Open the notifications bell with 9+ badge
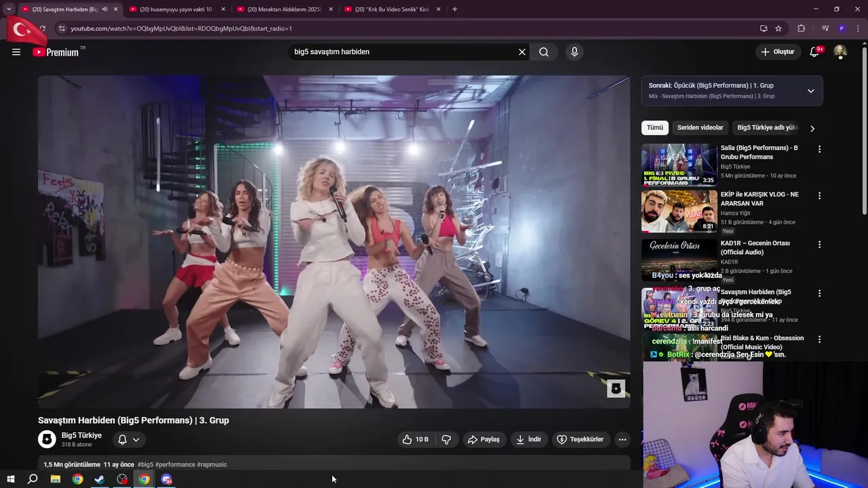 pos(815,52)
